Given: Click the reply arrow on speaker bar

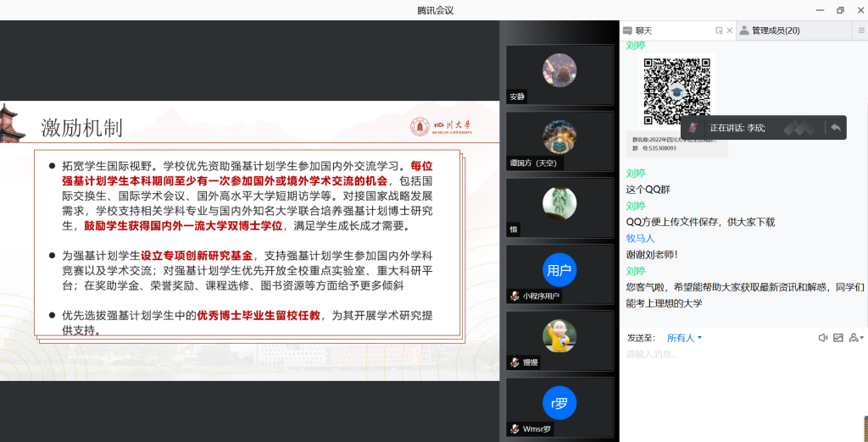Looking at the screenshot, I should pyautogui.click(x=835, y=128).
